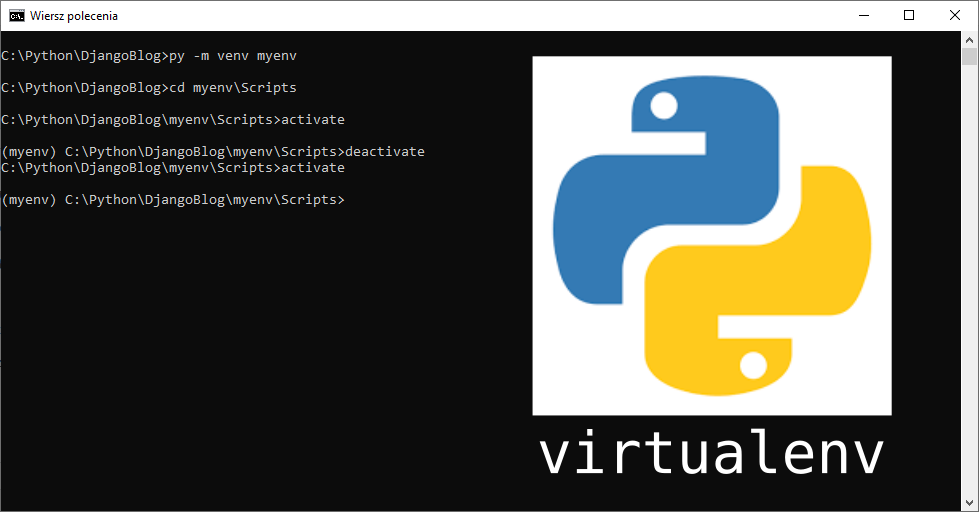Click the 'cd myenv\Scripts' command text
The height and width of the screenshot is (512, 979).
tap(233, 88)
